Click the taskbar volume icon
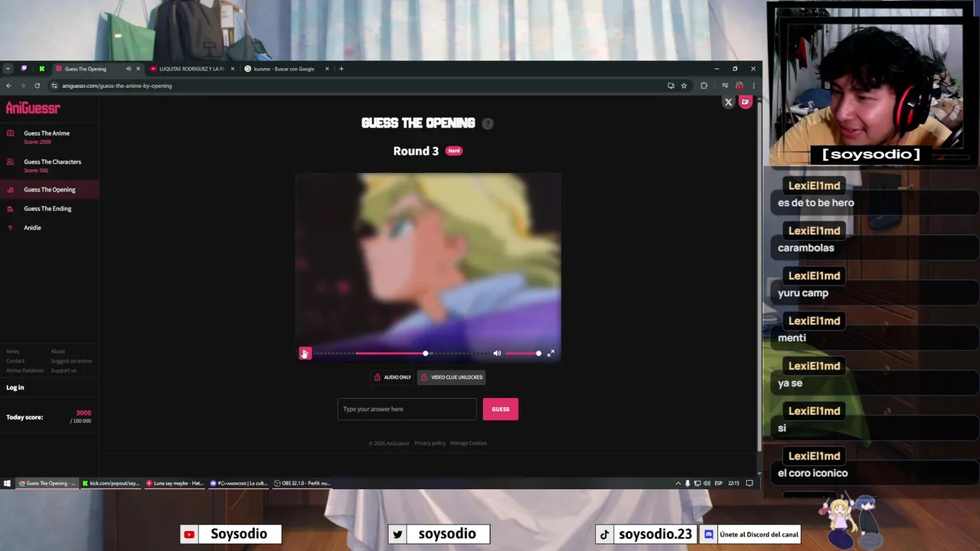This screenshot has width=980, height=551. [707, 483]
